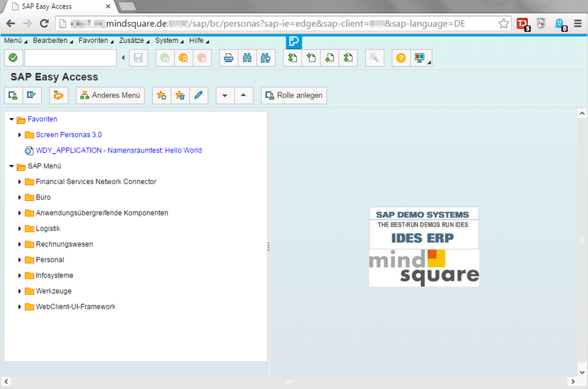The width and height of the screenshot is (588, 389).
Task: Click the vertical scrollbar up arrow
Action: (x=582, y=113)
